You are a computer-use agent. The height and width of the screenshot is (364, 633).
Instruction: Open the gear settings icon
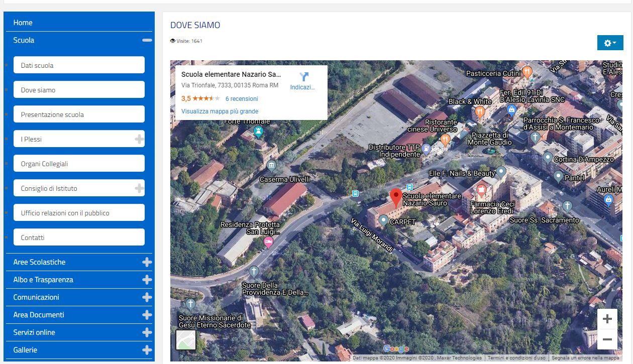pos(610,43)
